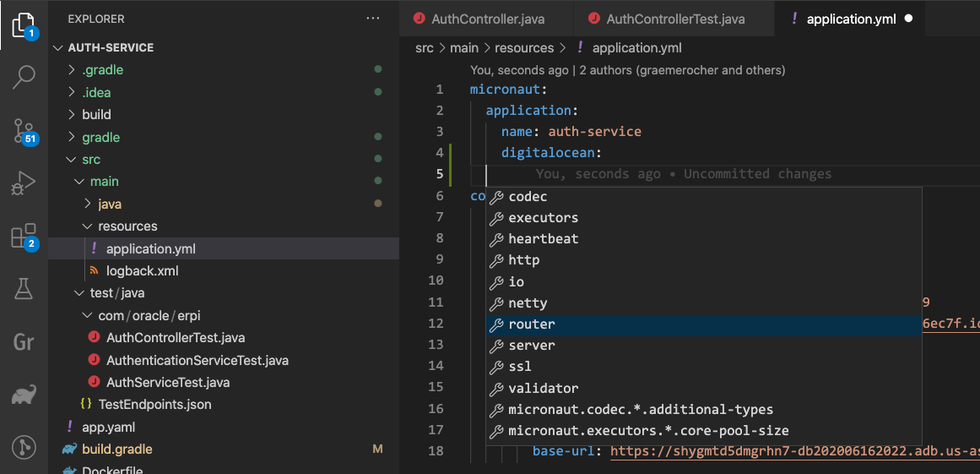Open the Test flask icon view

tap(24, 289)
